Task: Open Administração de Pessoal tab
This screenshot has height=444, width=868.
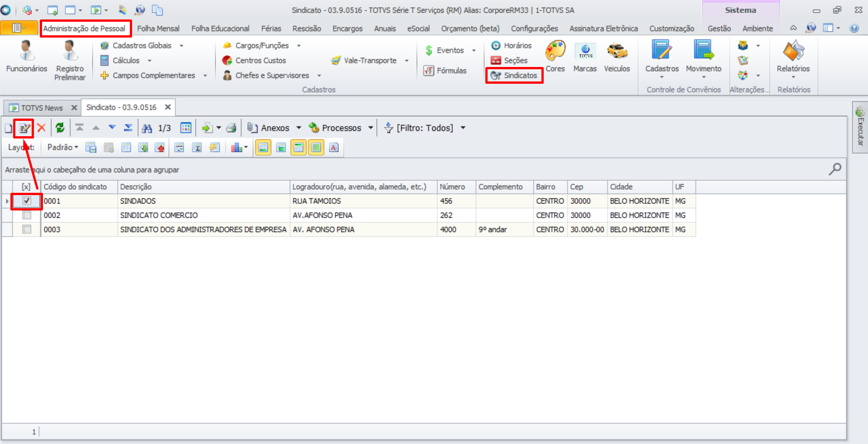Action: pos(84,28)
